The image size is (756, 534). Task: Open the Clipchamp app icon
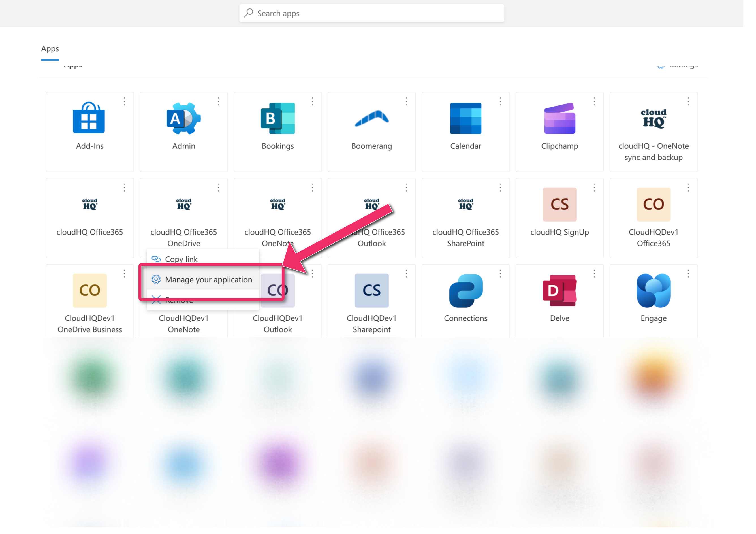(x=559, y=118)
